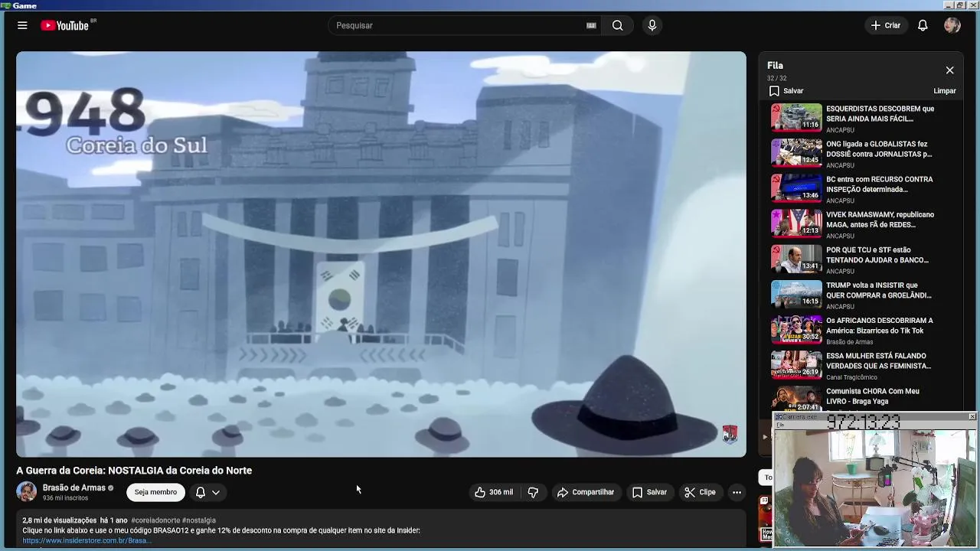Click channel watermark logo in video corner

click(730, 434)
